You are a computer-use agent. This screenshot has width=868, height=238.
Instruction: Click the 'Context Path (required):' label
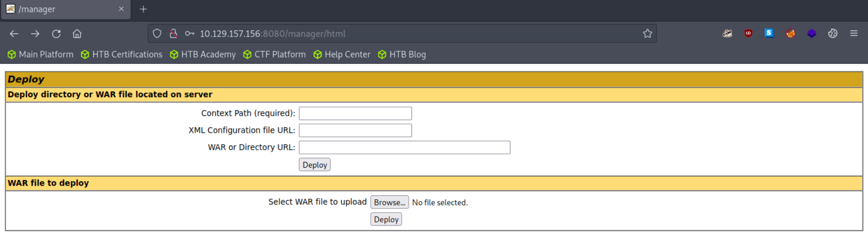(x=248, y=113)
